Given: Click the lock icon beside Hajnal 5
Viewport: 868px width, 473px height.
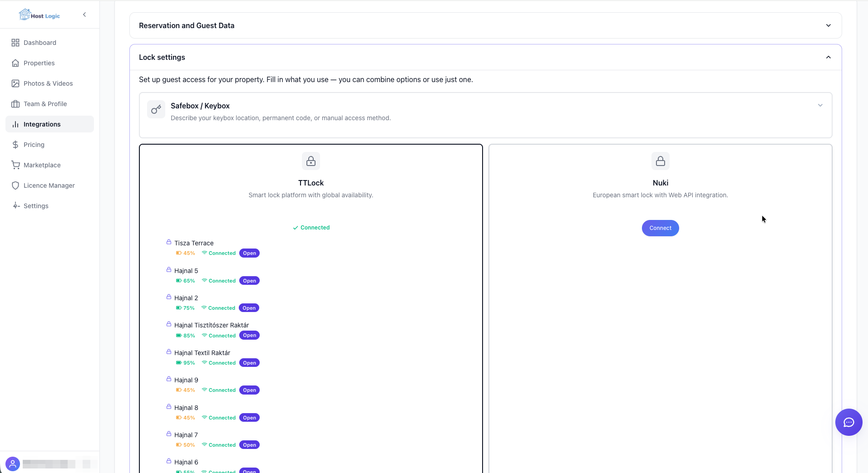Looking at the screenshot, I should pyautogui.click(x=169, y=270).
